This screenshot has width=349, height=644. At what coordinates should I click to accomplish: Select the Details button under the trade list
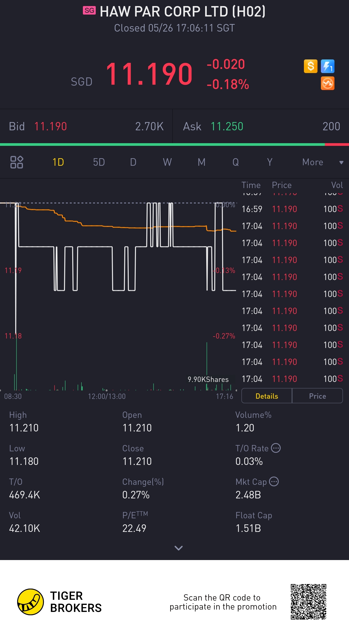click(267, 396)
